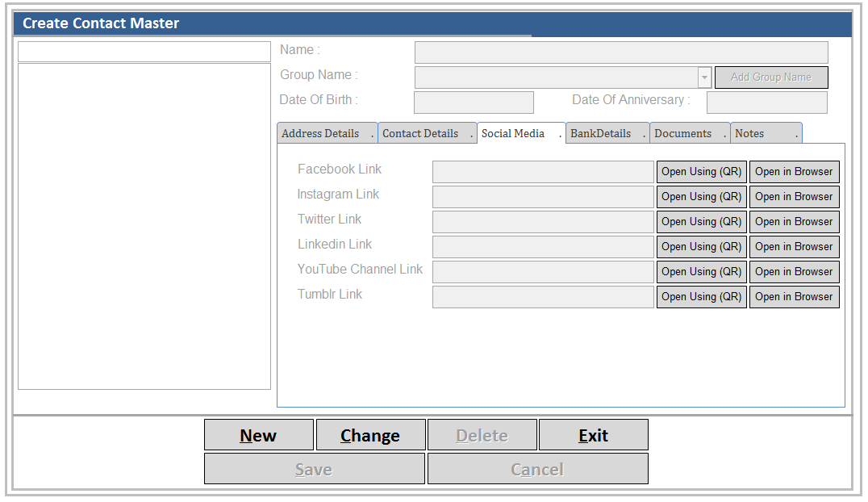The height and width of the screenshot is (502, 868).
Task: Click the Add Group Name button
Action: click(771, 77)
